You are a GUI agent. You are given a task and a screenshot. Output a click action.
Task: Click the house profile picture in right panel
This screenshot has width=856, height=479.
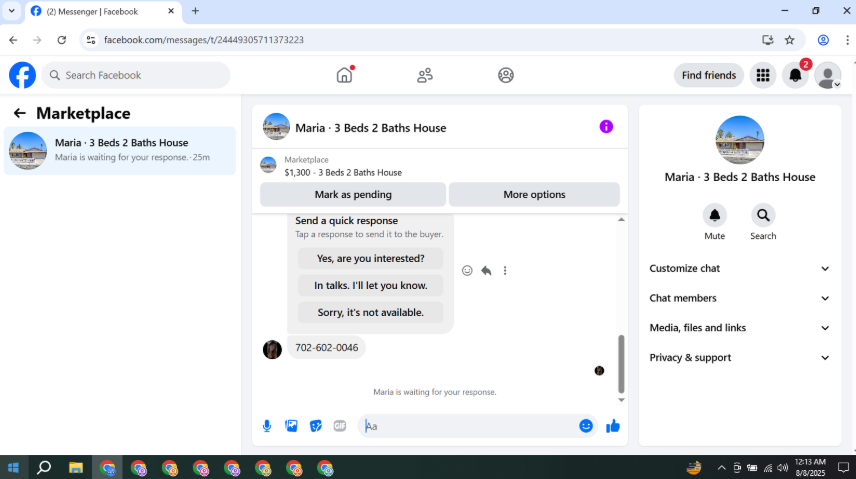click(740, 140)
